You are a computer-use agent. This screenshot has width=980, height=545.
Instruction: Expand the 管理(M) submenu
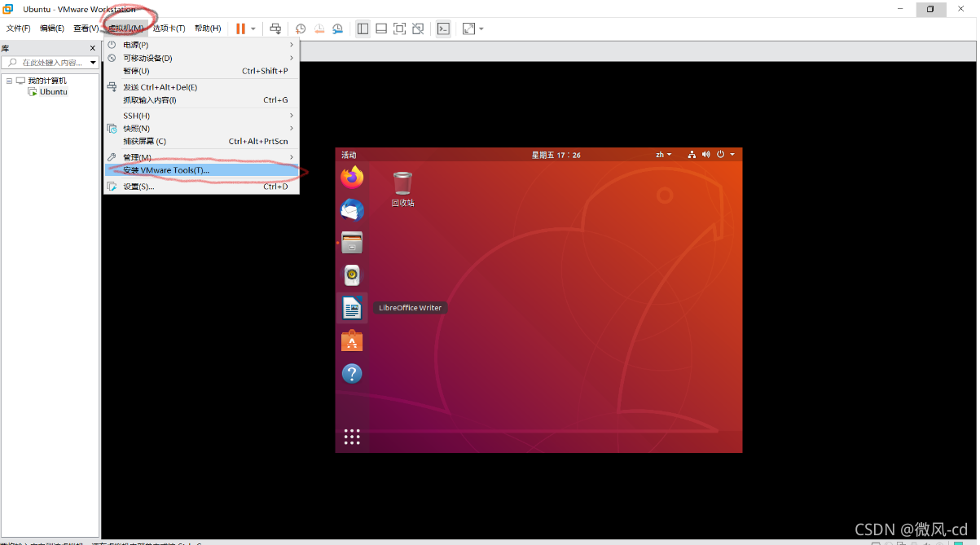[201, 157]
